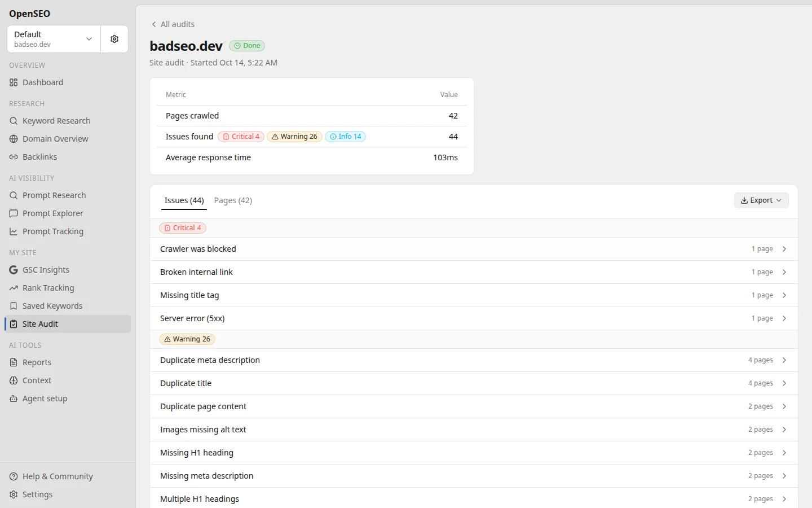812x508 pixels.
Task: Open Help & Community link
Action: point(68,476)
